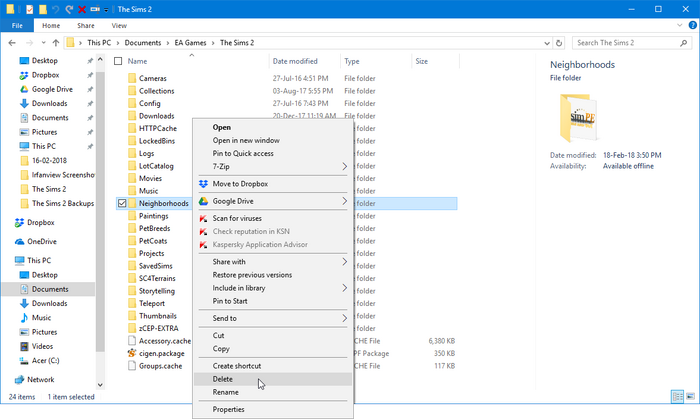Open Properties from the context menu
Image resolution: width=700 pixels, height=419 pixels.
click(273, 410)
